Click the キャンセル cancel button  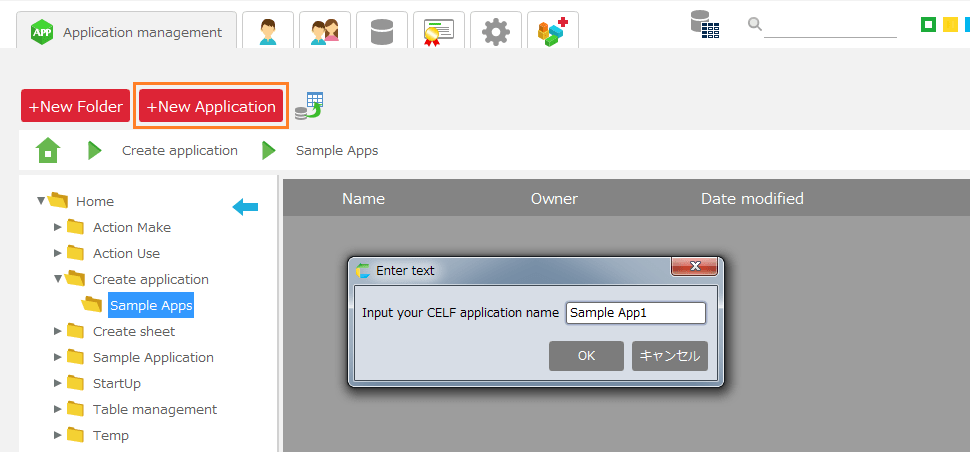(x=669, y=356)
